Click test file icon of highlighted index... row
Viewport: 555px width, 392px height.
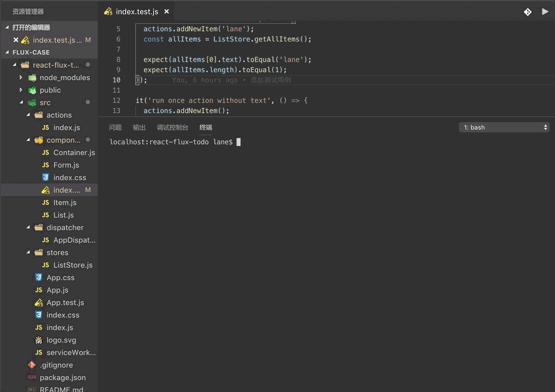(45, 190)
